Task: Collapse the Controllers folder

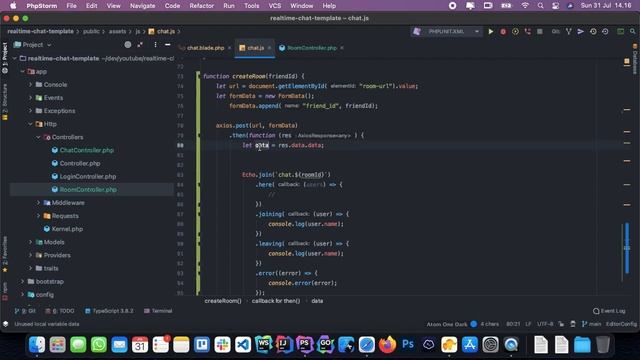Action: [38, 137]
